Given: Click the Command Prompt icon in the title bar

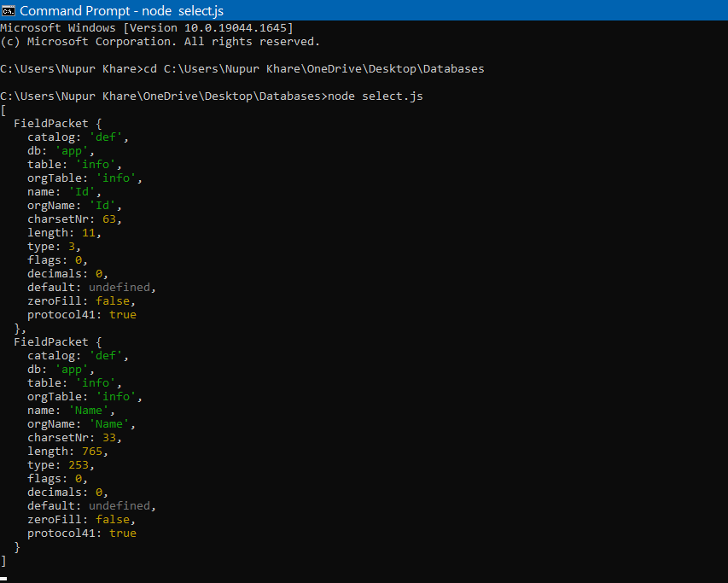Looking at the screenshot, I should (9, 9).
